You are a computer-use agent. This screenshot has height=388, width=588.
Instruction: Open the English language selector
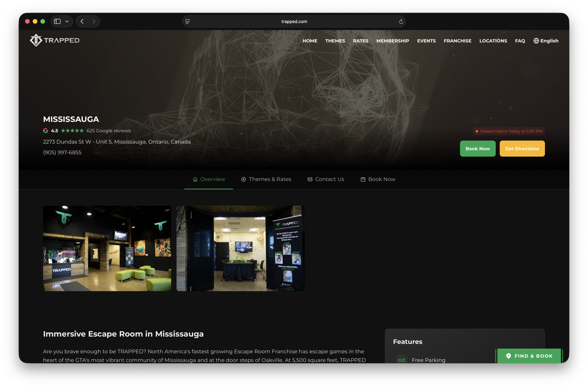(x=546, y=41)
